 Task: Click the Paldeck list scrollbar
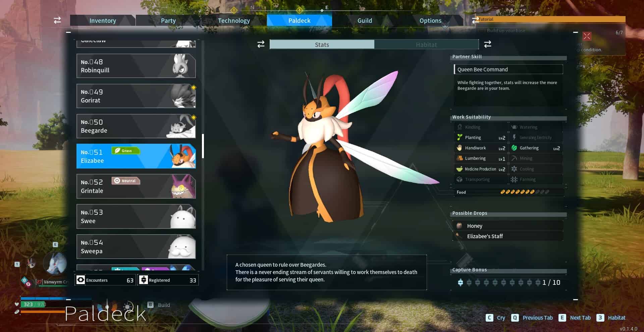(203, 146)
